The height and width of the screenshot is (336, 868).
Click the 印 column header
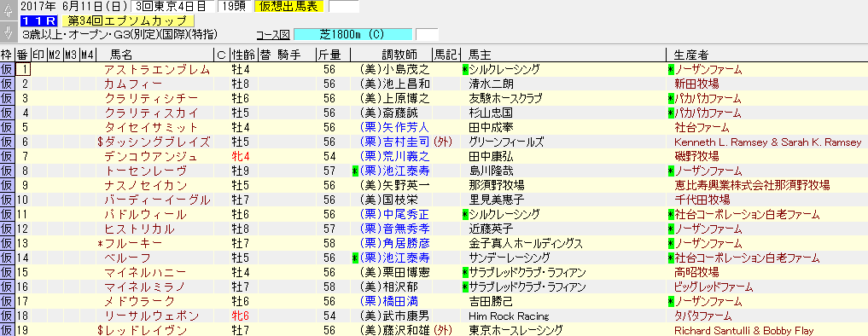(38, 55)
